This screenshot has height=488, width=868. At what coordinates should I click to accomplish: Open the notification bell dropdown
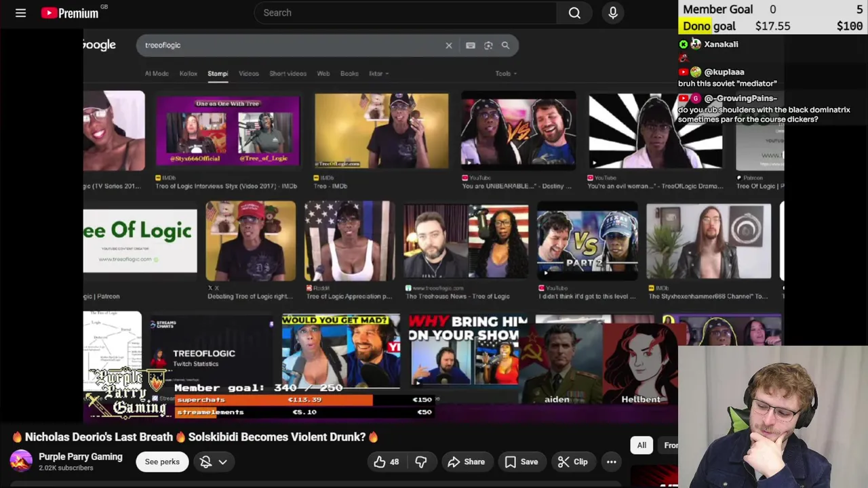pyautogui.click(x=214, y=462)
